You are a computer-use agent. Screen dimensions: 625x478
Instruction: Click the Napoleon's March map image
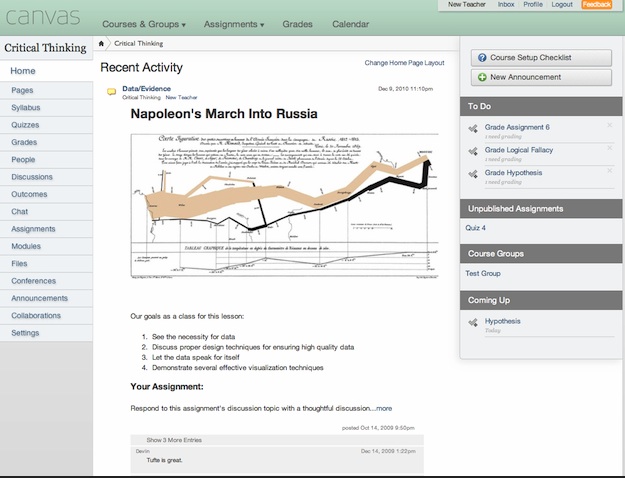(285, 206)
